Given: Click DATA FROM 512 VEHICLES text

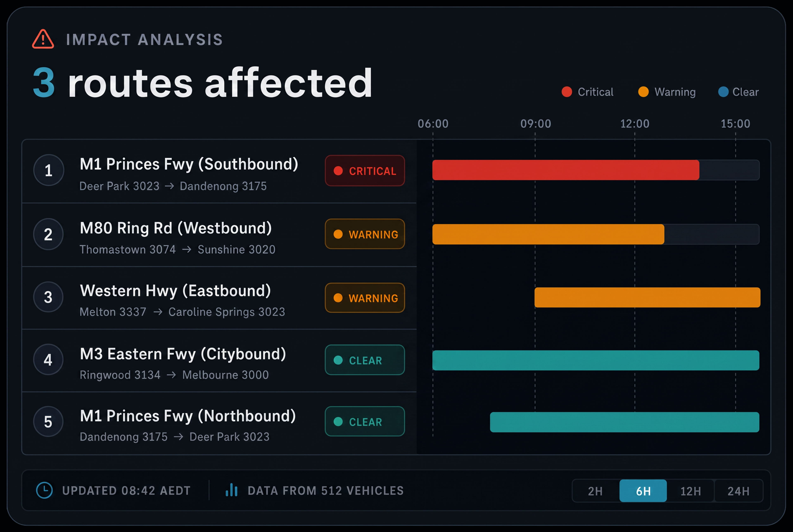Looking at the screenshot, I should click(326, 491).
